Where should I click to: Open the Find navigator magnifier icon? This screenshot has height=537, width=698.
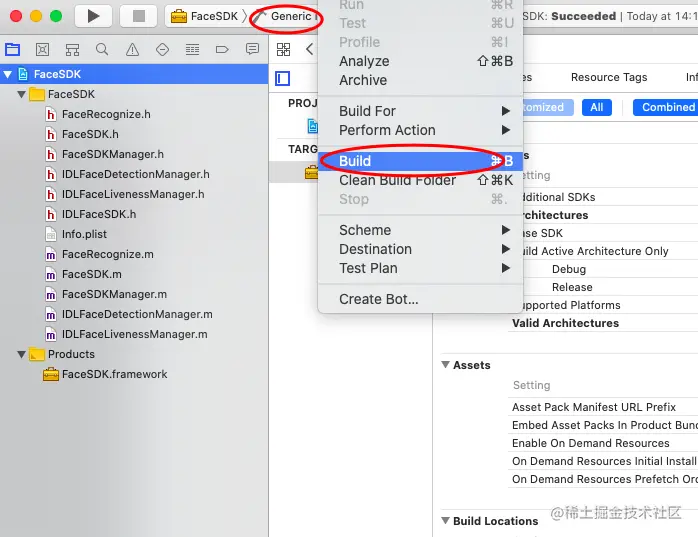click(x=102, y=49)
